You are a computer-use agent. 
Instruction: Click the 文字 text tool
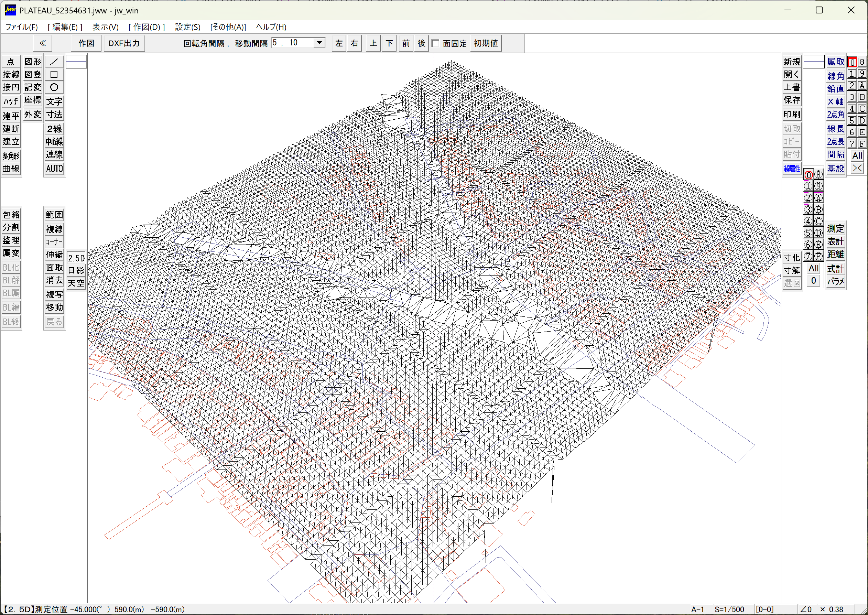(x=54, y=101)
